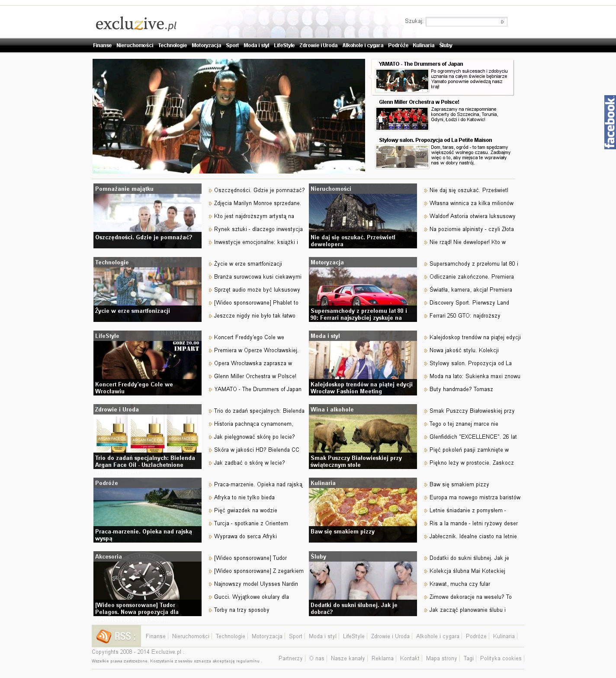Open the Kontakt link in the footer
The width and height of the screenshot is (616, 678).
(x=410, y=659)
